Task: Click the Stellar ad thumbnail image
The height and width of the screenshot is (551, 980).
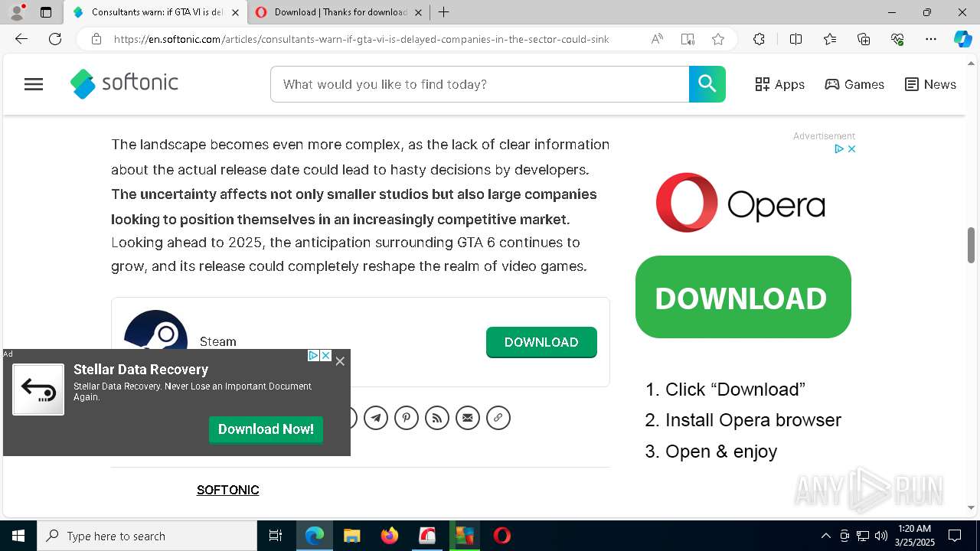Action: (x=38, y=390)
